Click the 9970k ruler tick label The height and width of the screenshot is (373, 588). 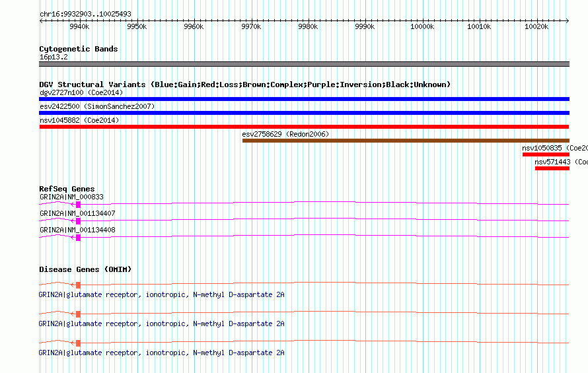(251, 26)
